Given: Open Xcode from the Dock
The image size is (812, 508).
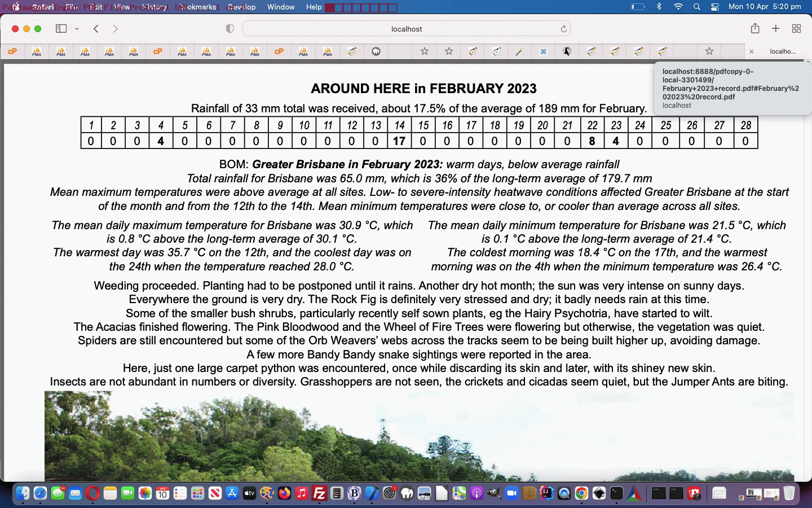Looking at the screenshot, I should point(372,493).
